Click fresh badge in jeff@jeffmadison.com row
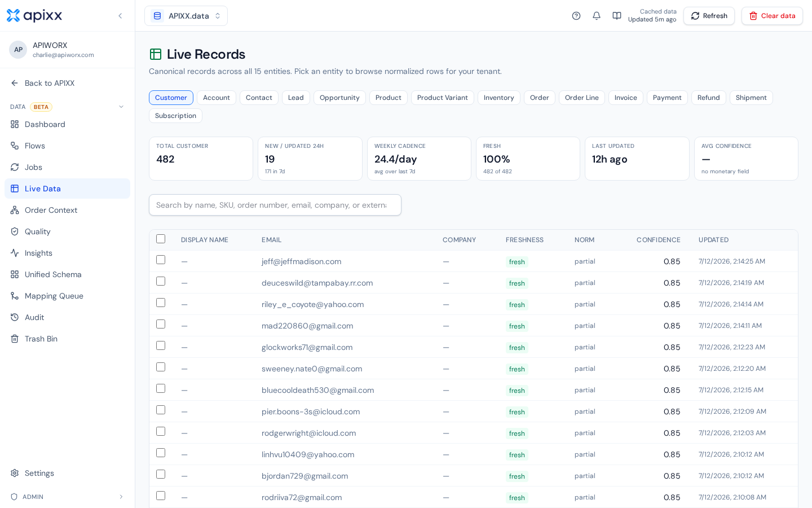 (517, 262)
